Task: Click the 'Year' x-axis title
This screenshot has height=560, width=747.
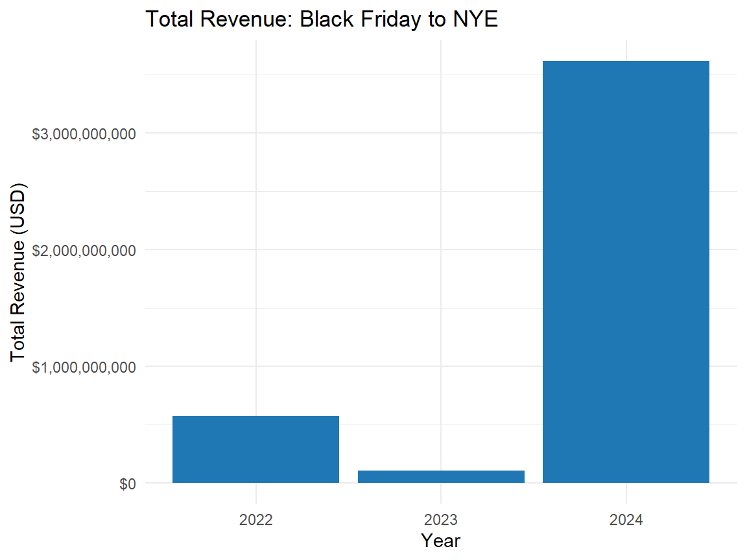Action: point(440,540)
